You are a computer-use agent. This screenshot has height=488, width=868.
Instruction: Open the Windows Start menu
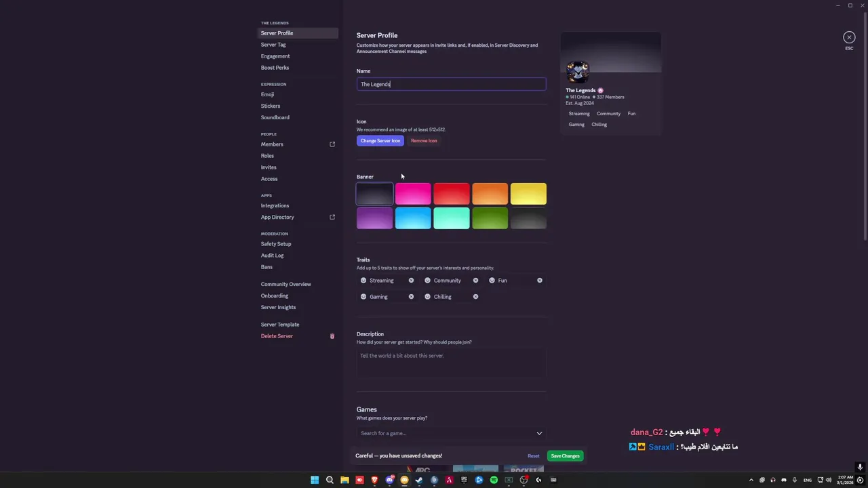(x=315, y=480)
